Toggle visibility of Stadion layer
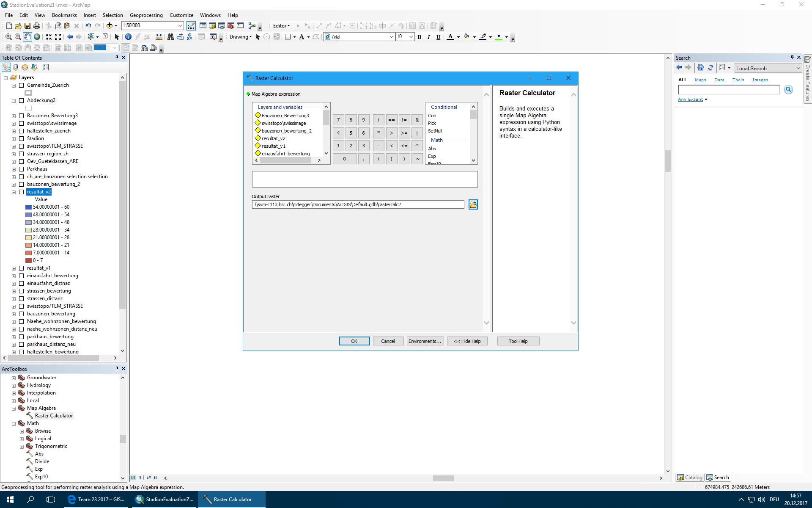812x508 pixels. tap(21, 138)
